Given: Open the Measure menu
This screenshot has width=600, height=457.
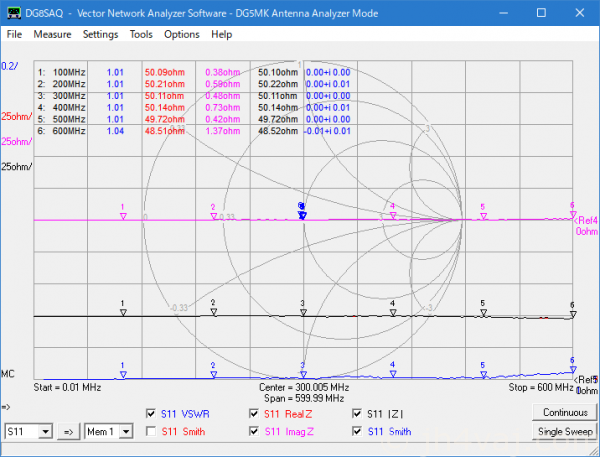Looking at the screenshot, I should 52,34.
